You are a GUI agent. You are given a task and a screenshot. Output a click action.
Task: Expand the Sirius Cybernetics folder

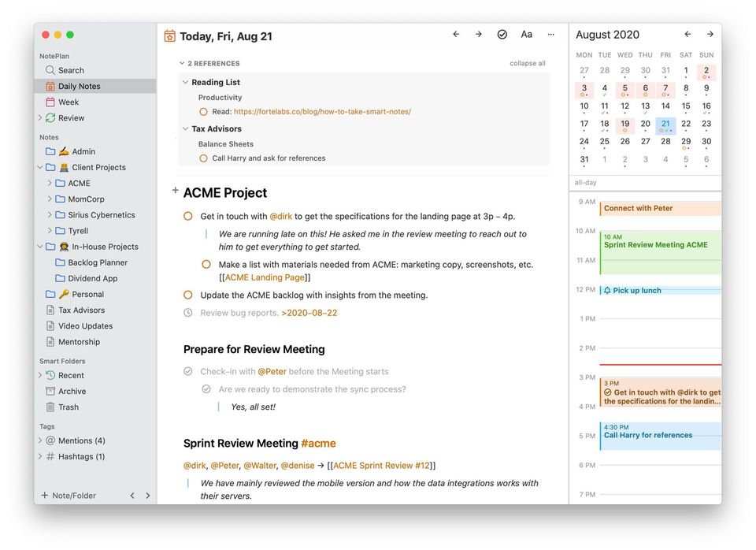pos(50,215)
